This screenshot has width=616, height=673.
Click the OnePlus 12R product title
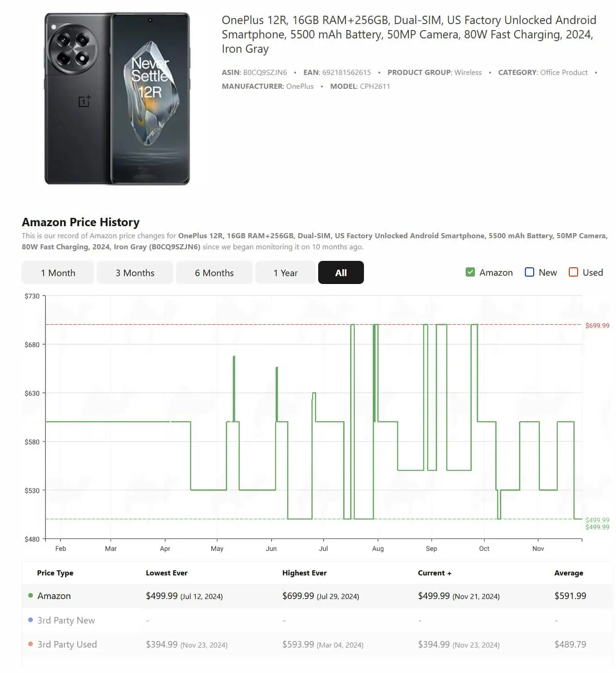pyautogui.click(x=409, y=34)
